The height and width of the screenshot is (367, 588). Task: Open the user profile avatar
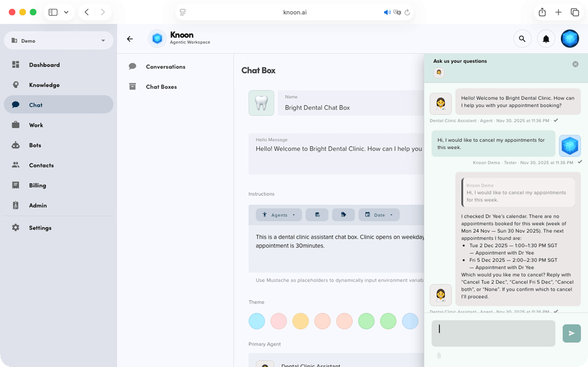coord(570,39)
